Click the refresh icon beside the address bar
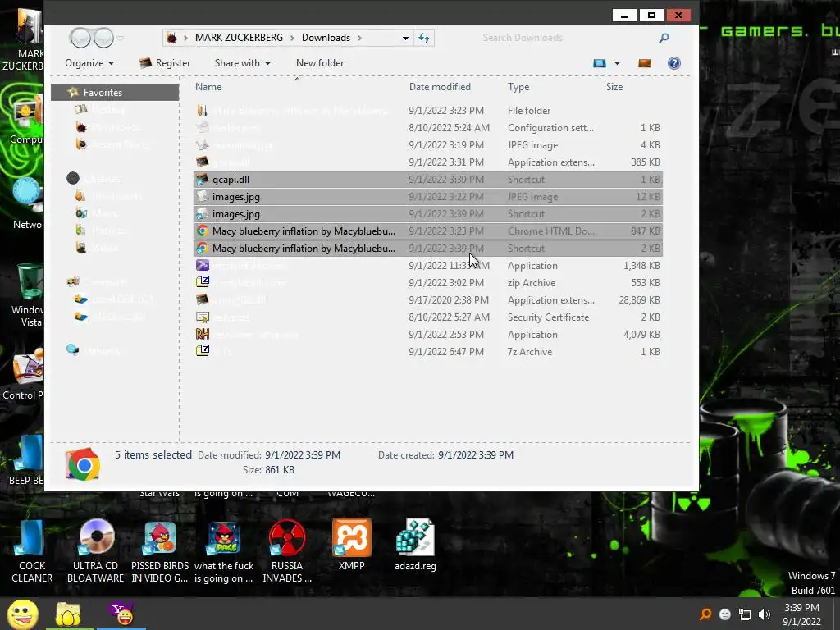This screenshot has height=630, width=840. [424, 38]
